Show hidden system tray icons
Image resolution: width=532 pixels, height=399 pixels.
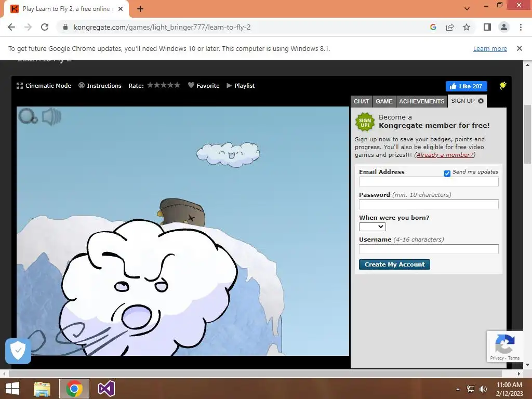tap(458, 389)
